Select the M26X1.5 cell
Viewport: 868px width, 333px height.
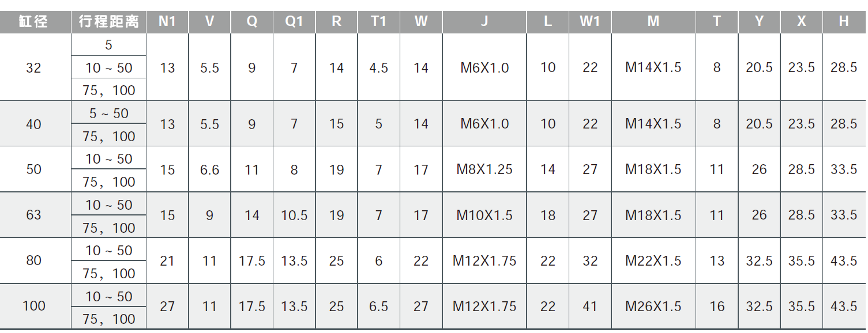coord(653,306)
